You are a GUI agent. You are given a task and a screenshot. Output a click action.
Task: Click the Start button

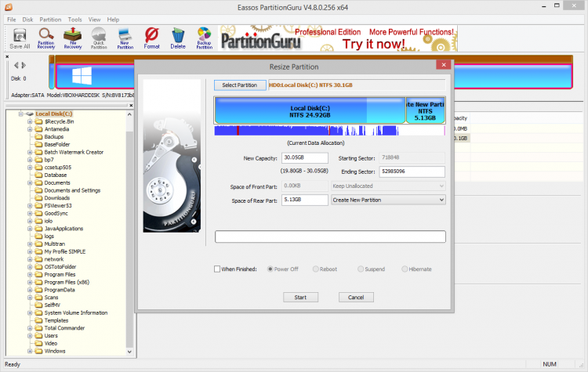pos(300,297)
